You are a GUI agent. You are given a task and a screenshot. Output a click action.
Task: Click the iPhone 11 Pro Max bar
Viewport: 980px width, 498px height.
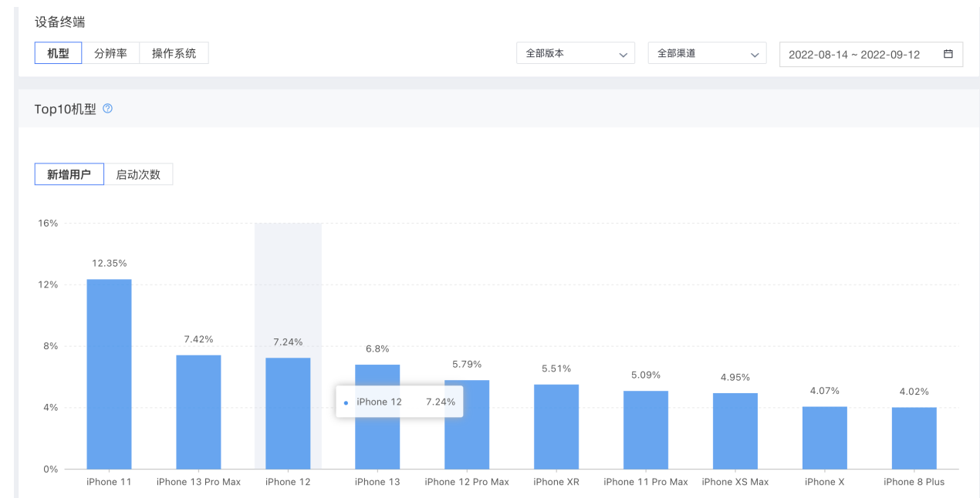click(x=646, y=429)
